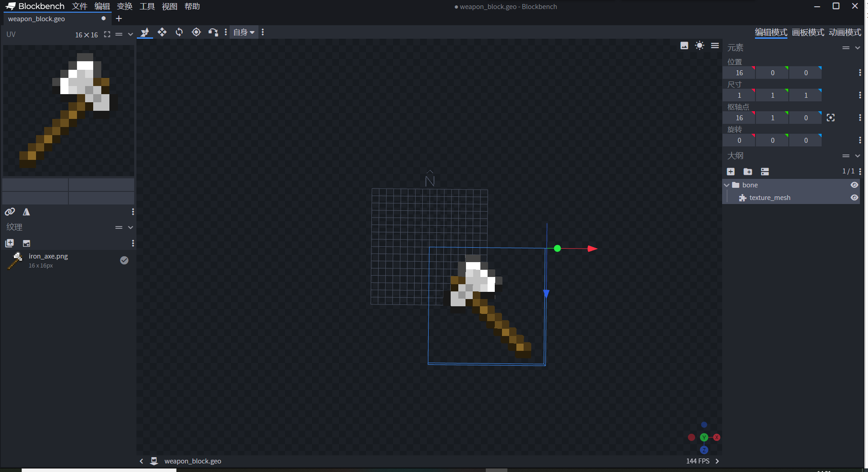868x472 pixels.
Task: Collapse the 大纲 outliner panel
Action: (858, 156)
